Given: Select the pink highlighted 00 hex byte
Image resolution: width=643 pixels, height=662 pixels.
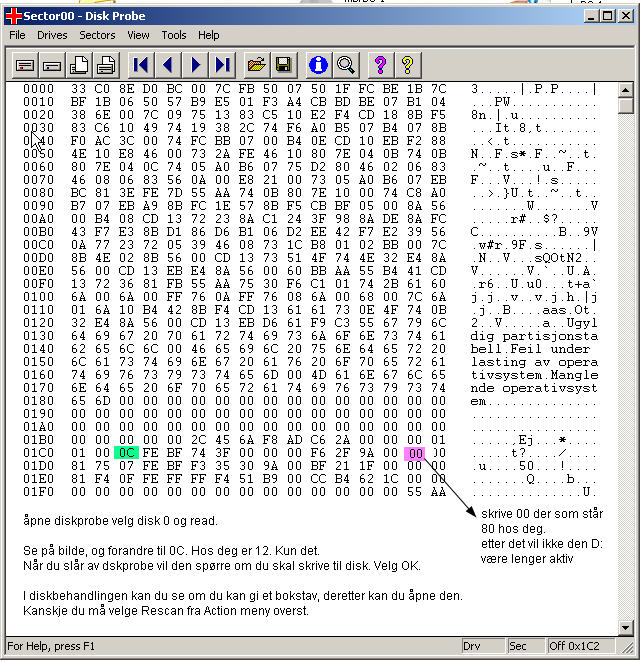Looking at the screenshot, I should pos(415,453).
